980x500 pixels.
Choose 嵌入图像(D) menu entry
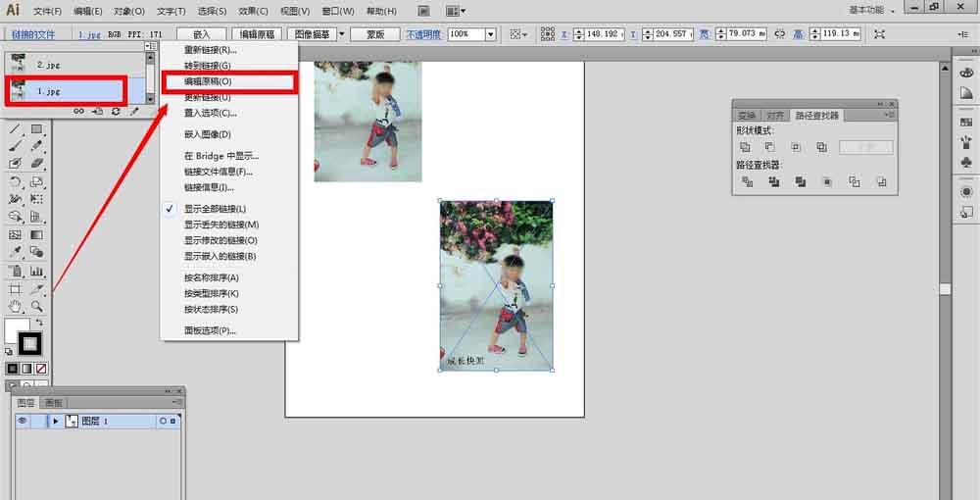(x=228, y=134)
